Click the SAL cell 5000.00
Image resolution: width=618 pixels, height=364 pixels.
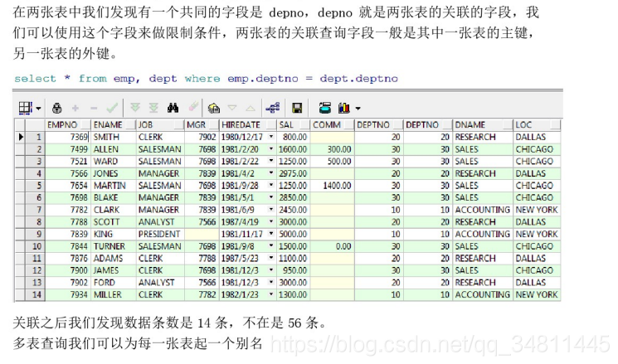pyautogui.click(x=293, y=234)
